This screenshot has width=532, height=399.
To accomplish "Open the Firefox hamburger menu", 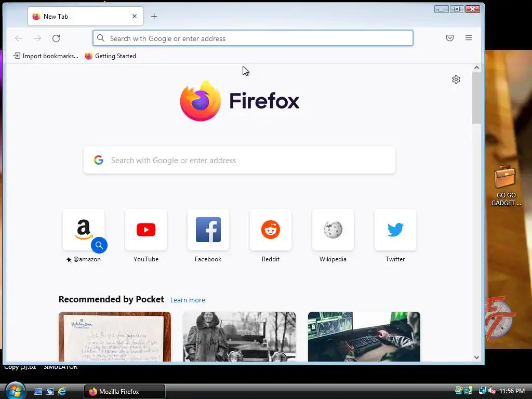I will 469,38.
